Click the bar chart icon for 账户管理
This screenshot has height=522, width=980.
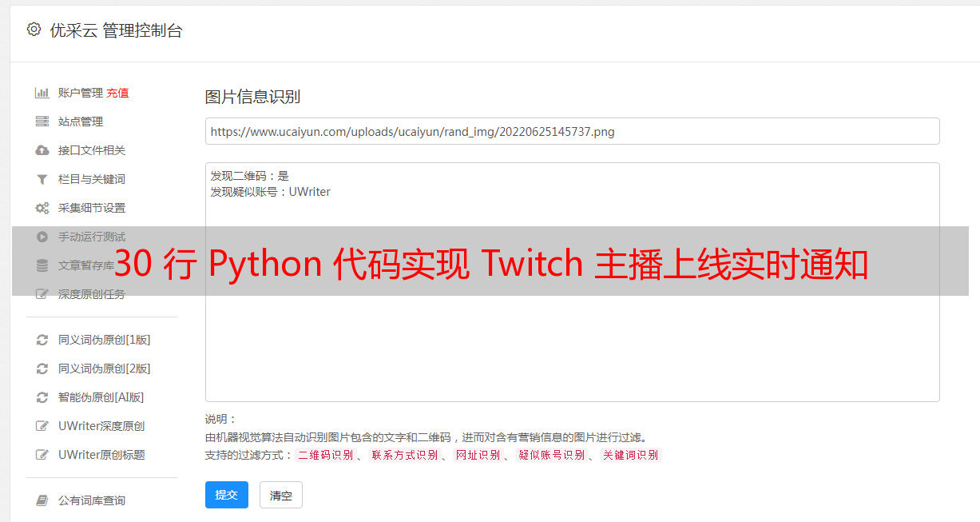42,93
